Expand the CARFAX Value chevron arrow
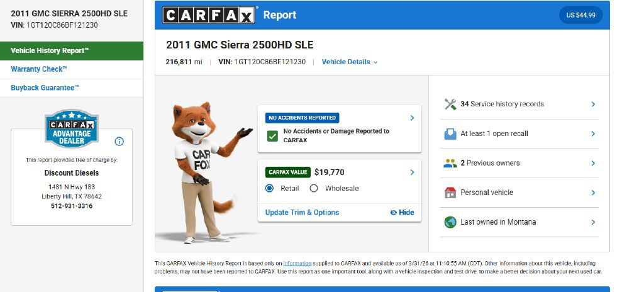The height and width of the screenshot is (292, 644). coord(412,172)
